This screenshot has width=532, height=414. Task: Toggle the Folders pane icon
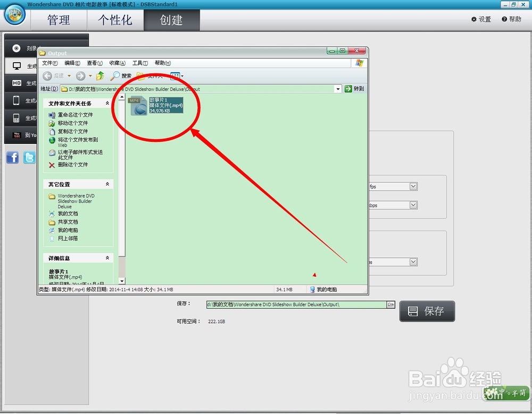click(x=141, y=76)
